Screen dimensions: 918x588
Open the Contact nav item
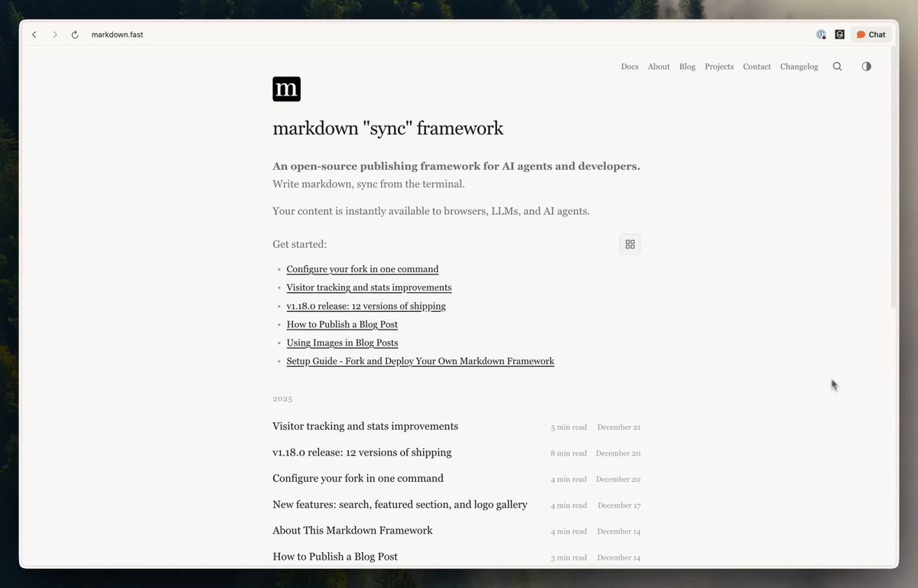757,67
